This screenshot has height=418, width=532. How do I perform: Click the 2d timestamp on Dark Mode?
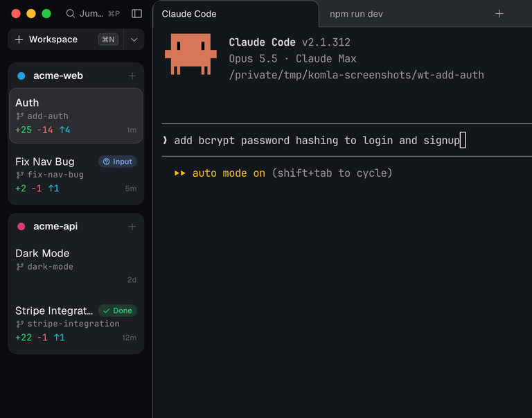pyautogui.click(x=132, y=280)
